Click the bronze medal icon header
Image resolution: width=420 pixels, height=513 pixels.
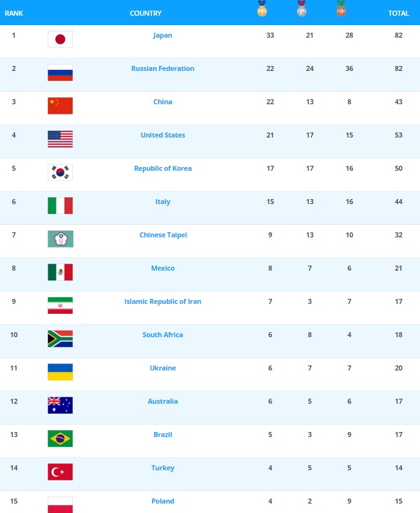341,9
